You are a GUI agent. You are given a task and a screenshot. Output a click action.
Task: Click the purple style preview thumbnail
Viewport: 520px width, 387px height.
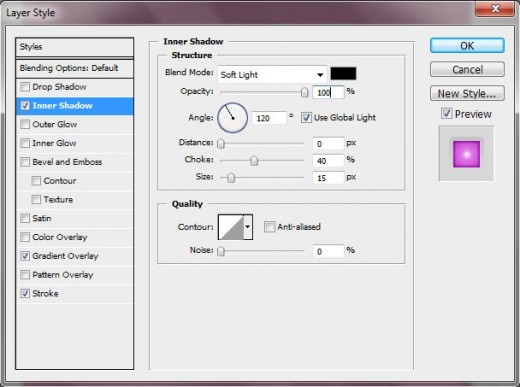(466, 154)
